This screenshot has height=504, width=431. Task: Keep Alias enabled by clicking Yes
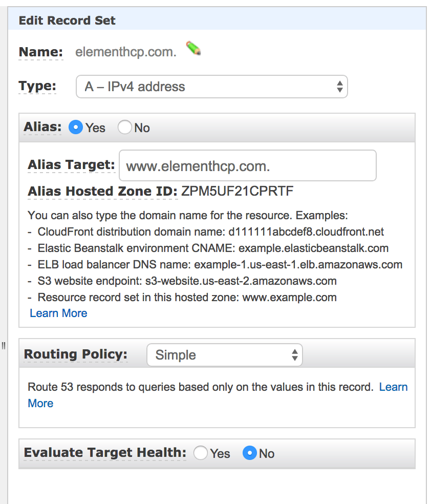pyautogui.click(x=77, y=127)
